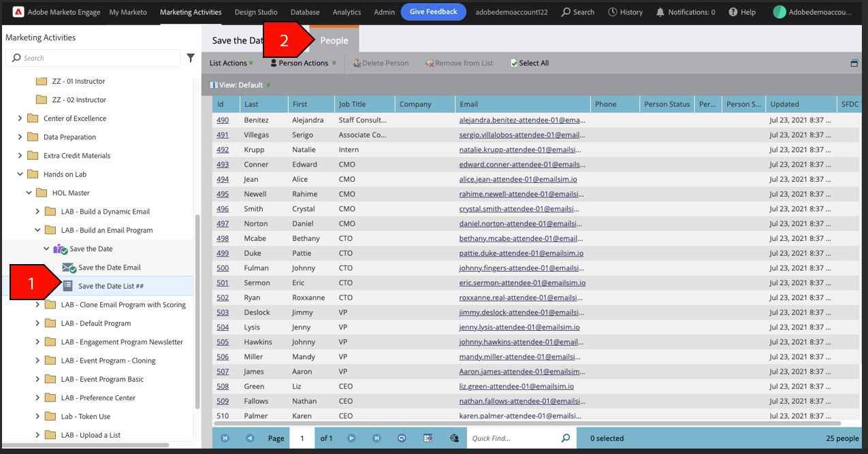This screenshot has height=454, width=868.
Task: Expand the Data Preparation folder
Action: [20, 137]
